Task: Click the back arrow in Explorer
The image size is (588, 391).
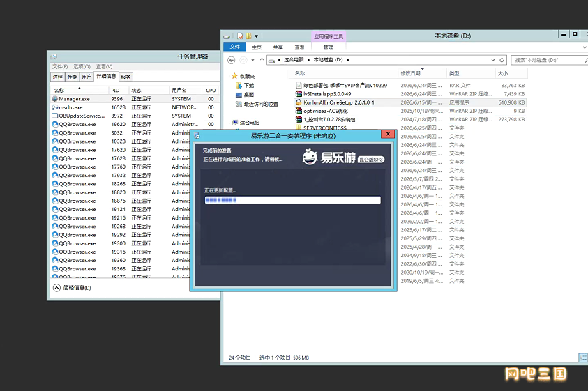Action: (x=232, y=60)
